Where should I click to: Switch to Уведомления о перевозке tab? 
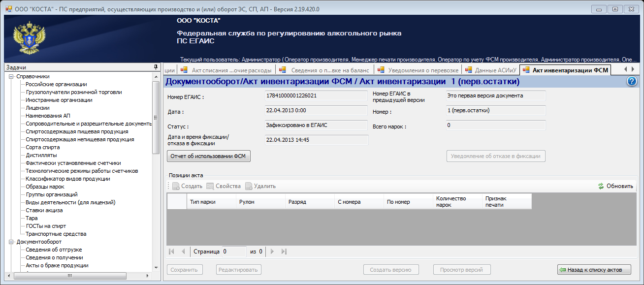[x=419, y=70]
